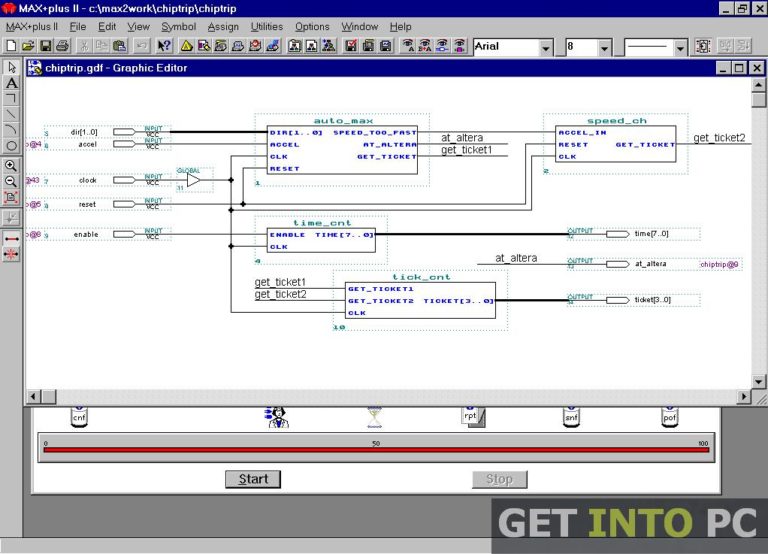Open the Window menu

coord(360,26)
